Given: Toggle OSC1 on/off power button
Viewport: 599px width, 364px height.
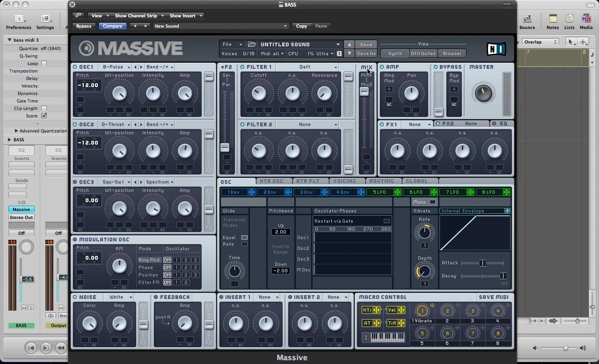Looking at the screenshot, I should click(75, 67).
